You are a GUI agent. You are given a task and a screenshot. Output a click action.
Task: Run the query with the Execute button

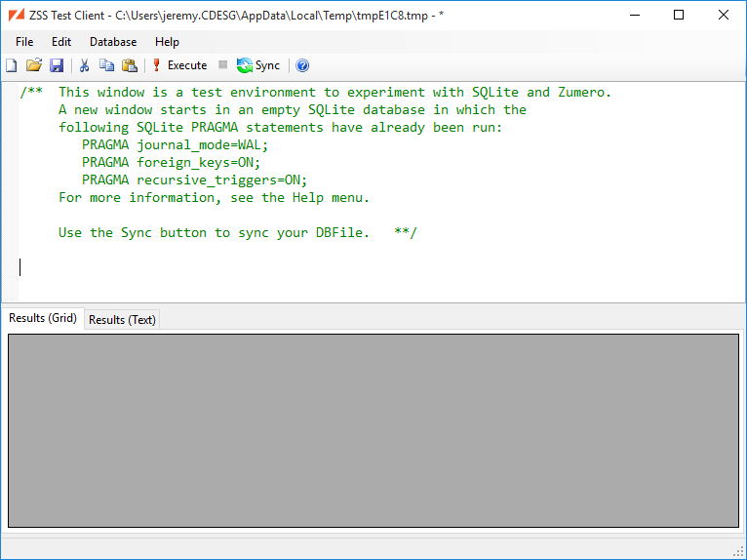click(x=179, y=65)
